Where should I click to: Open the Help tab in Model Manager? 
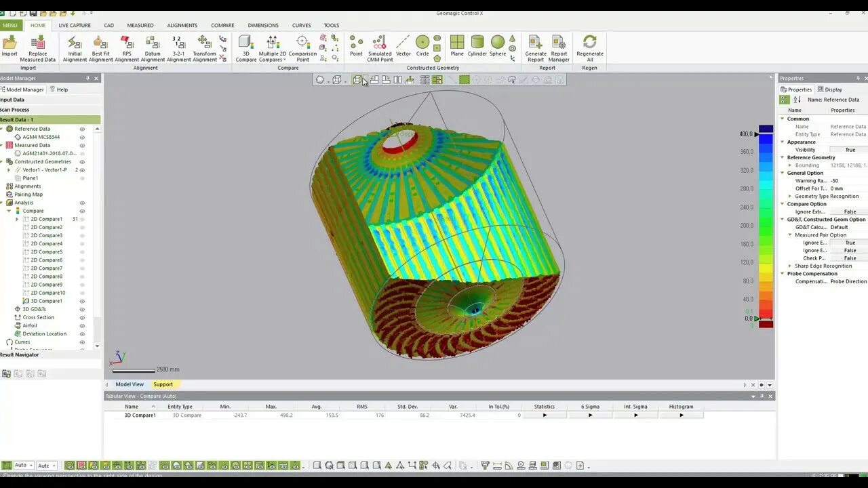58,89
